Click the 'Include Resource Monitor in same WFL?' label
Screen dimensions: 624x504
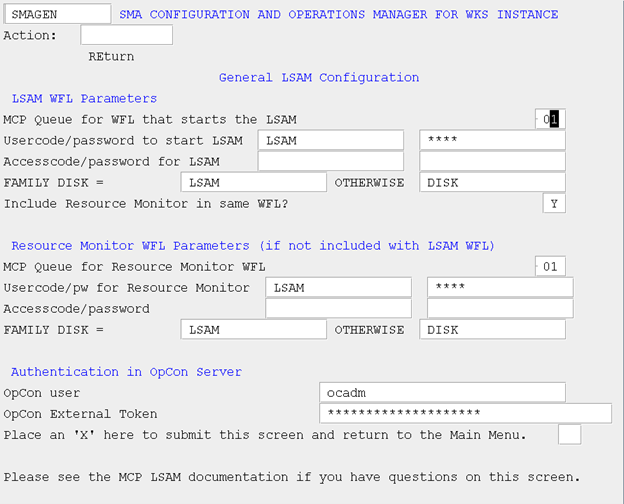pyautogui.click(x=146, y=204)
